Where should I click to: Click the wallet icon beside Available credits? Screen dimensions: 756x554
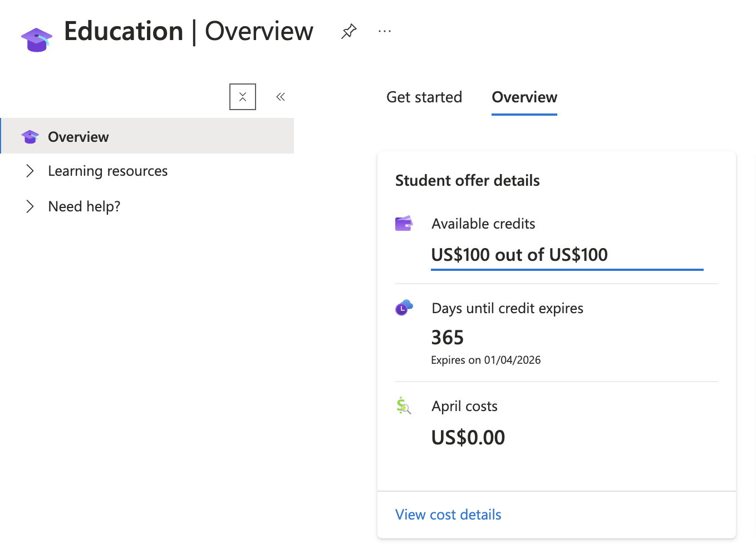pos(404,224)
